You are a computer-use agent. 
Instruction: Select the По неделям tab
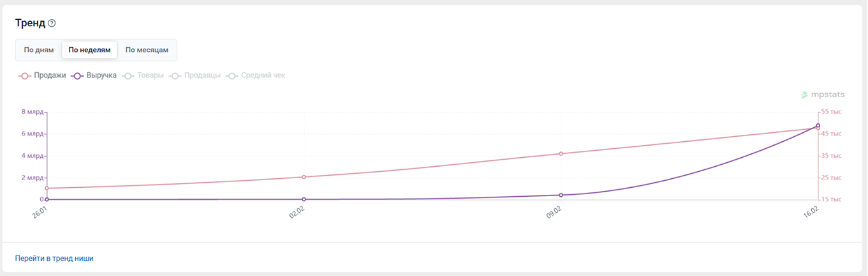click(89, 50)
